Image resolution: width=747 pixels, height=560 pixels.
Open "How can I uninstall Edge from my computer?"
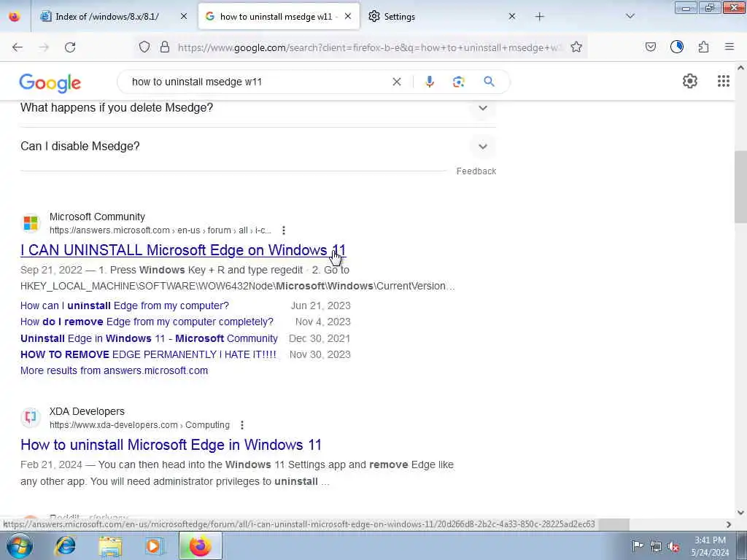[124, 306]
